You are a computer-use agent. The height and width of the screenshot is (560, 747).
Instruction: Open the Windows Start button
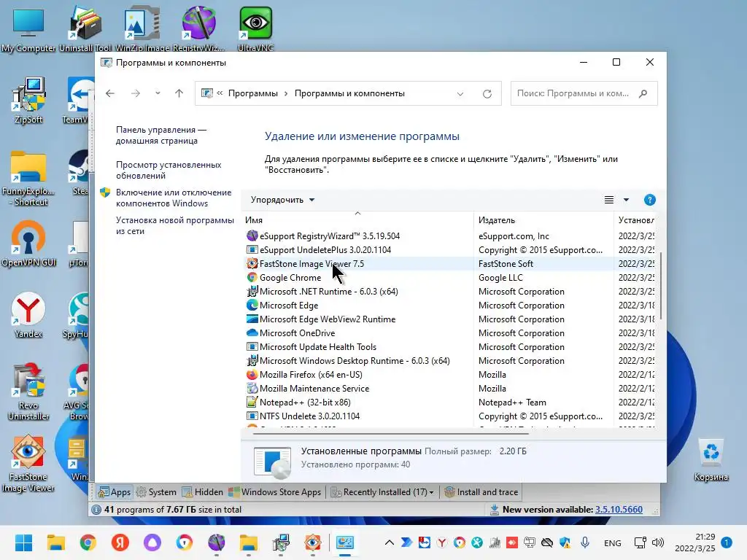(23, 542)
